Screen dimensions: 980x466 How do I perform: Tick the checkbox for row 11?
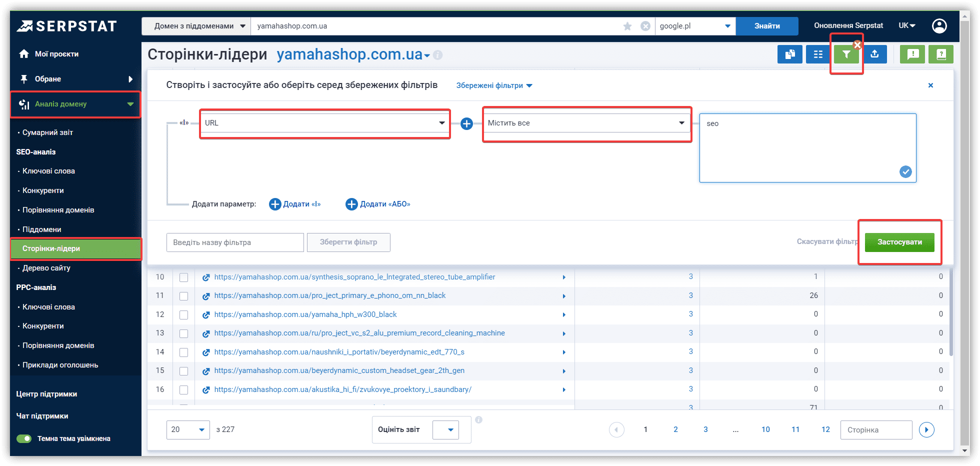(184, 296)
